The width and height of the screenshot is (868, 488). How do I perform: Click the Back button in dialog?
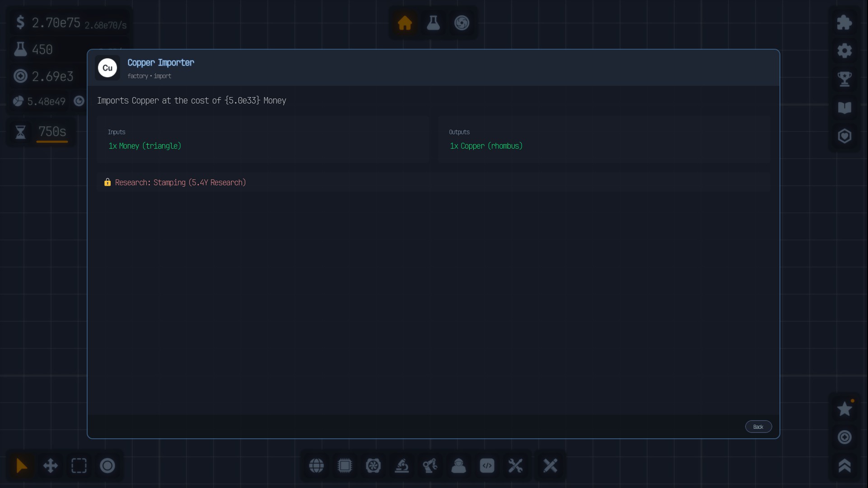coord(758,427)
